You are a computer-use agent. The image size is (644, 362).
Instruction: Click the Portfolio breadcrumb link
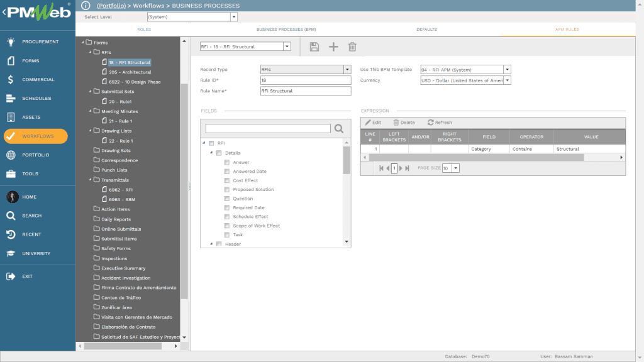(x=111, y=6)
